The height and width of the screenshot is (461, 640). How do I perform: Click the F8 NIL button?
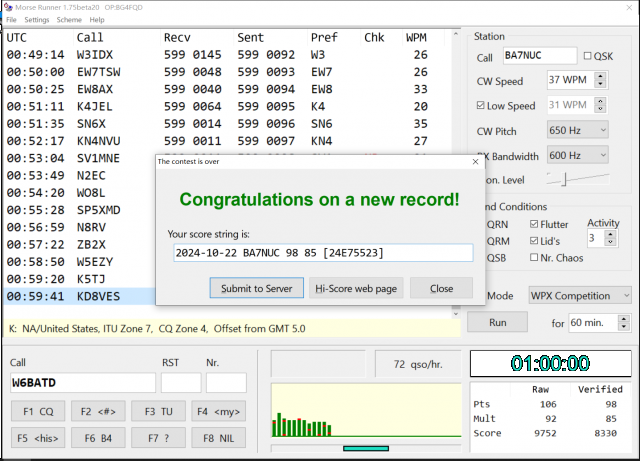pos(218,438)
